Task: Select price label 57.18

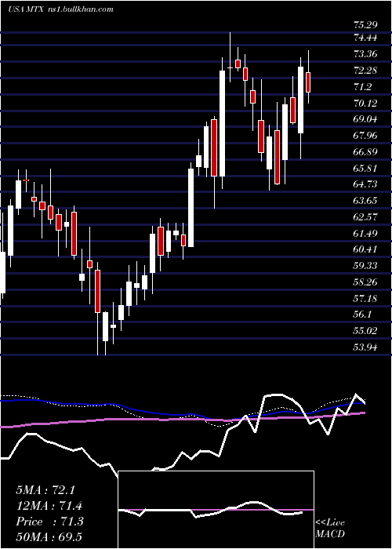Action: 365,298
